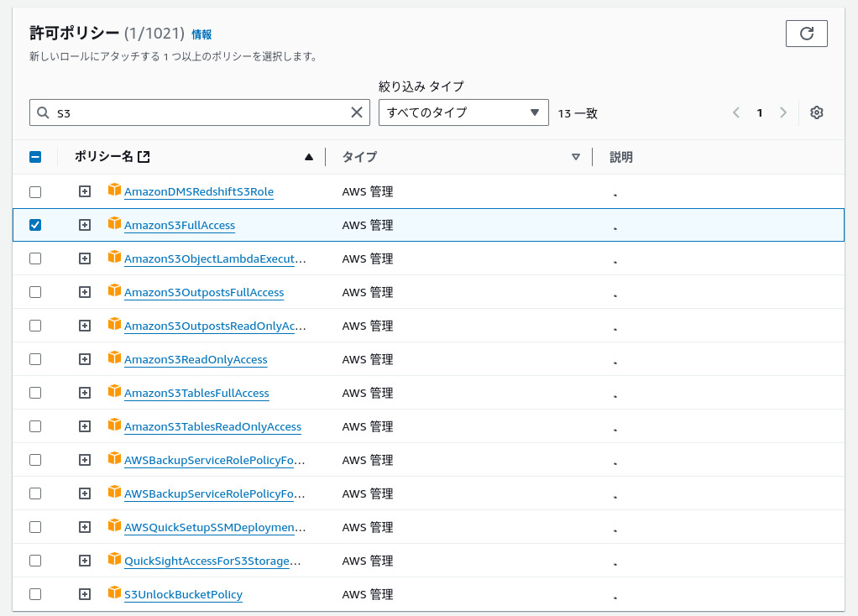Open table preferences gear icon
Image resolution: width=858 pixels, height=616 pixels.
[816, 112]
